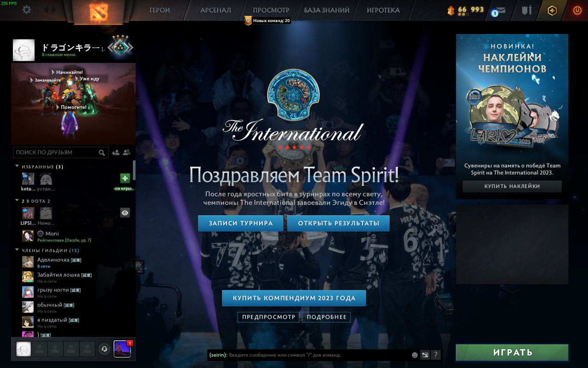Screen dimensions: 588x368
Task: Click the Поздравляем Team Spirit! headline
Action: pyautogui.click(x=294, y=175)
